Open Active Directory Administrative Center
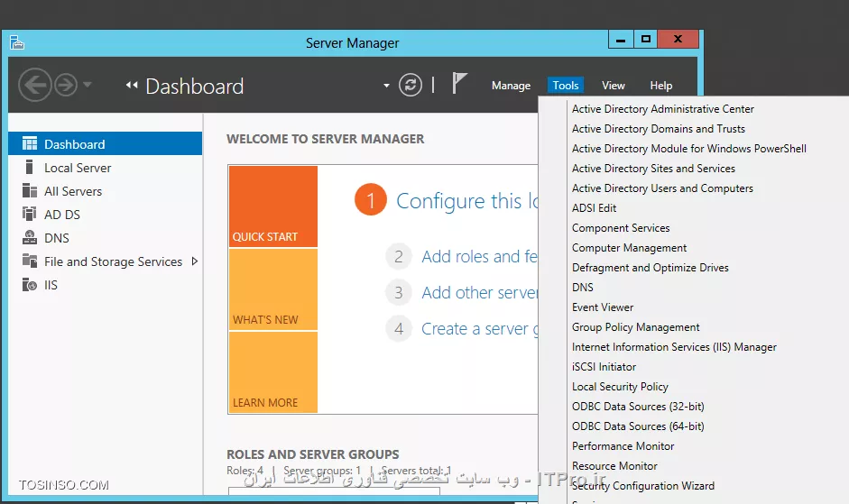 click(663, 109)
